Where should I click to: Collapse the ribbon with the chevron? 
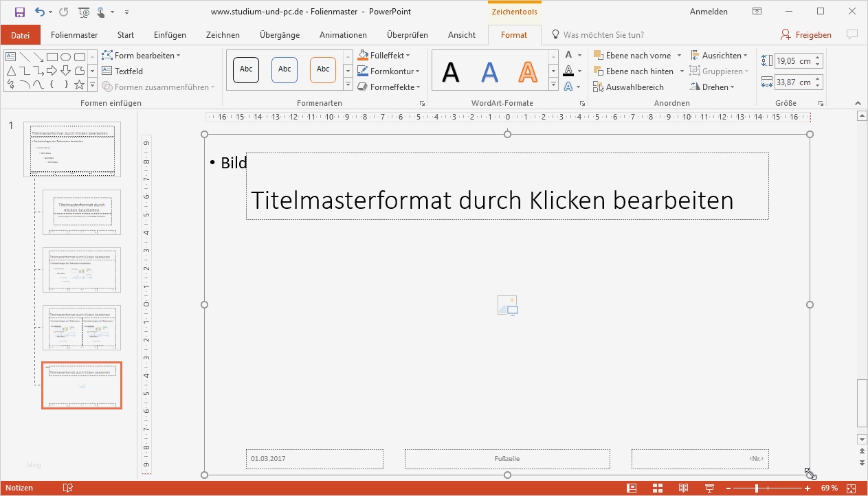pyautogui.click(x=858, y=103)
